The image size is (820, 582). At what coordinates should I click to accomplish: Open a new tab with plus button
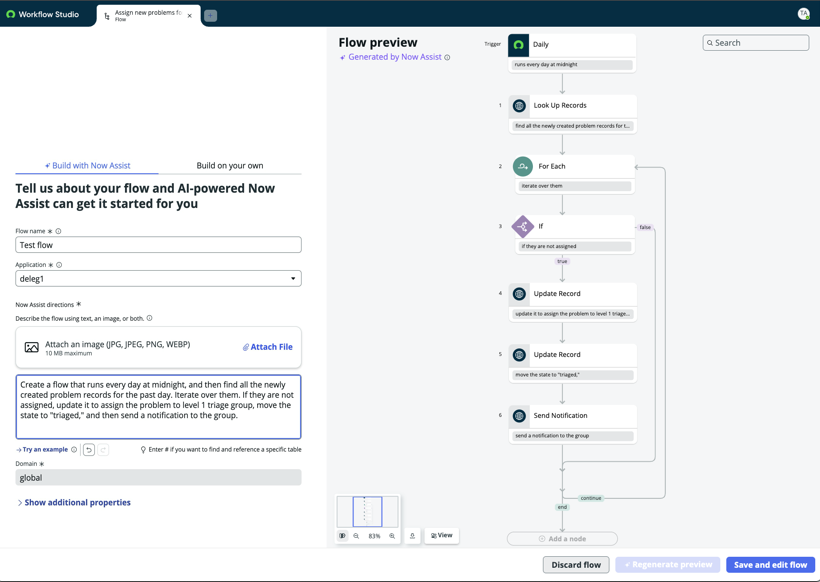click(210, 16)
